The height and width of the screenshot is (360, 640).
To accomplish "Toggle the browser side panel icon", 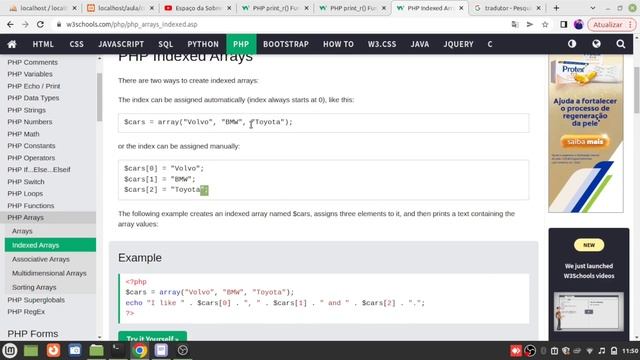I will point(564,24).
